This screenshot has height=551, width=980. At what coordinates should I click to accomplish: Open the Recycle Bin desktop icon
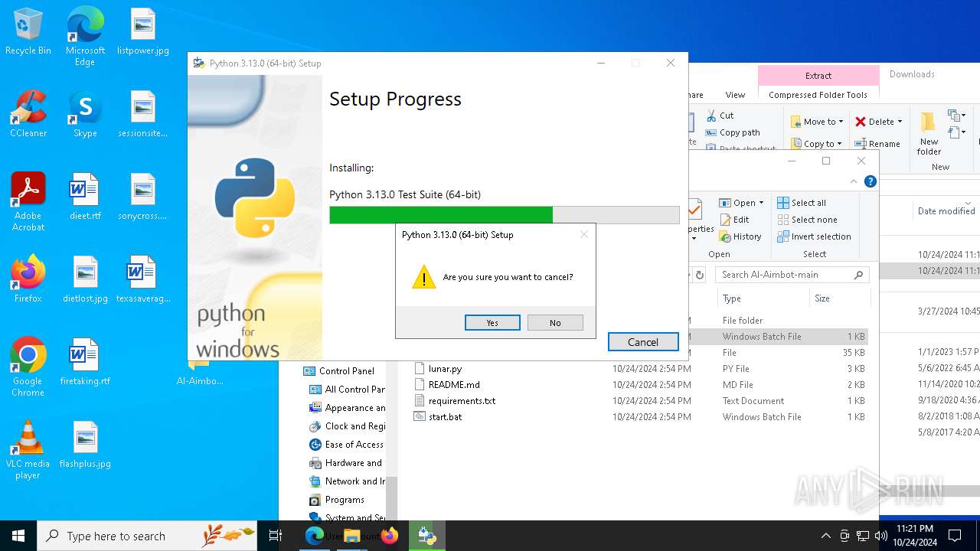pyautogui.click(x=28, y=32)
